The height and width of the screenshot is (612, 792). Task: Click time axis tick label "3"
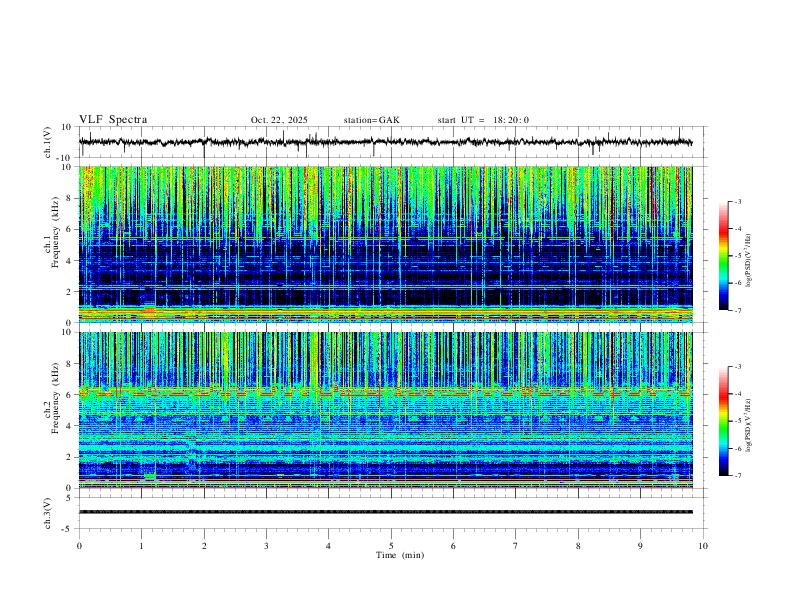click(266, 546)
